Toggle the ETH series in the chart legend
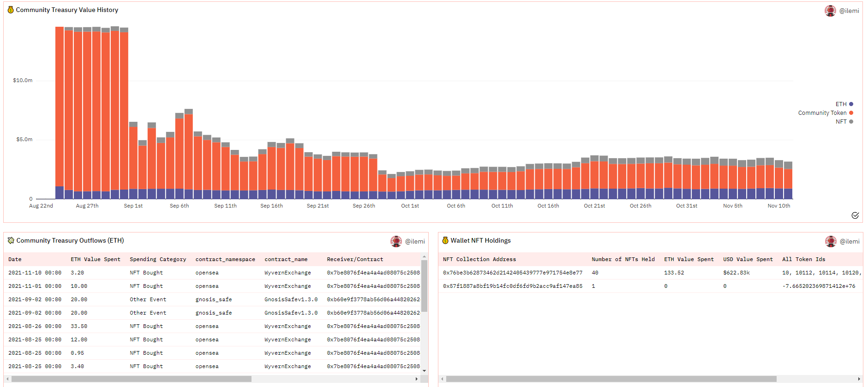The width and height of the screenshot is (868, 387). click(844, 104)
